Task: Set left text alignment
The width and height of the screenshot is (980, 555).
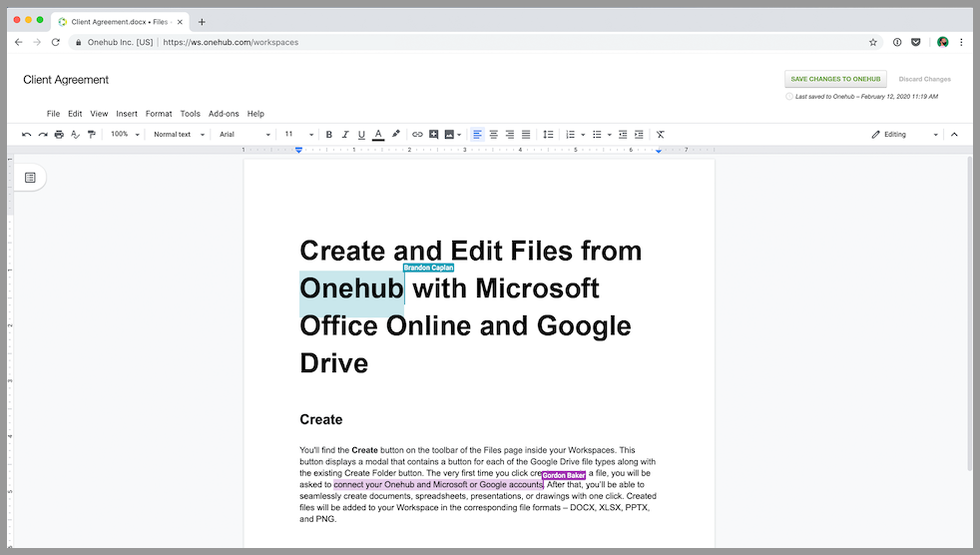Action: click(x=477, y=135)
